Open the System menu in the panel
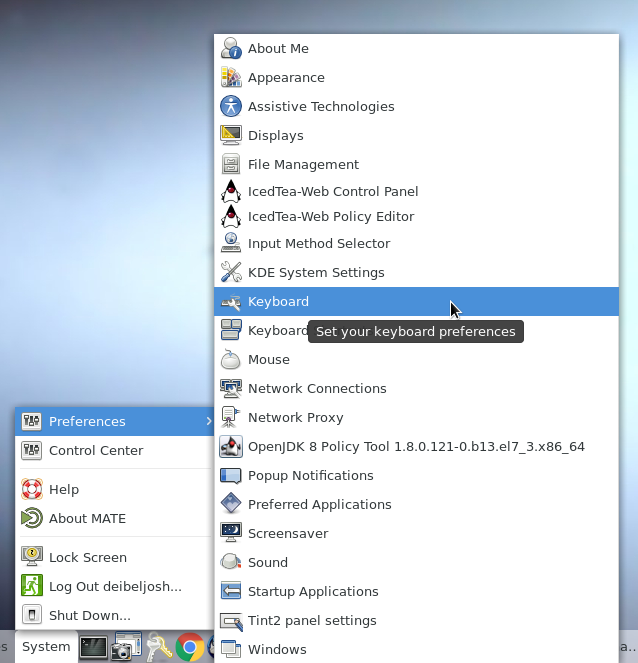This screenshot has width=638, height=663. pyautogui.click(x=46, y=647)
